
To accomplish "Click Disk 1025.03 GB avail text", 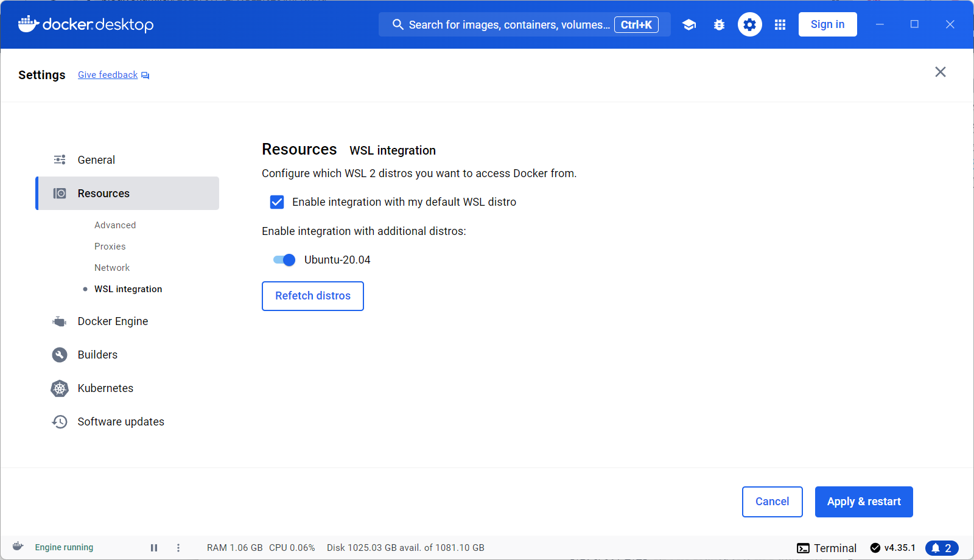I will click(405, 548).
